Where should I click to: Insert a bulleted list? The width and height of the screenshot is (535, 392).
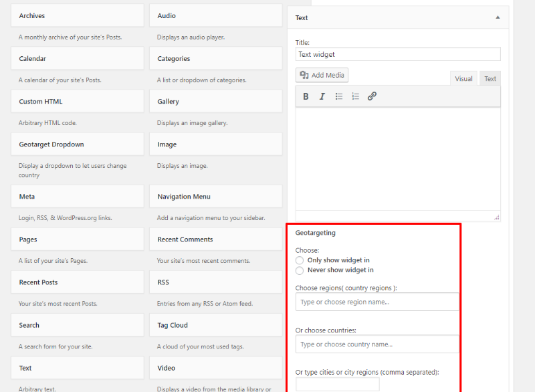tap(338, 96)
